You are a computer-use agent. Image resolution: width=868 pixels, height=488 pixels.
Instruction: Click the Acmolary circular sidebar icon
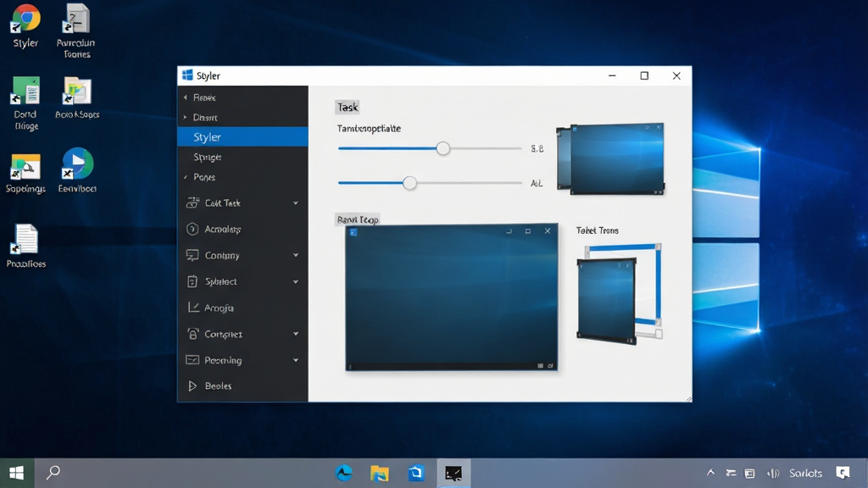pos(192,229)
